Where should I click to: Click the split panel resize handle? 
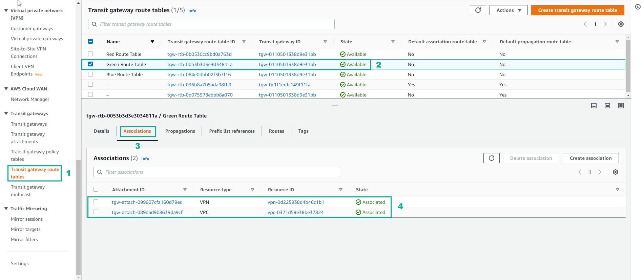pyautogui.click(x=335, y=105)
